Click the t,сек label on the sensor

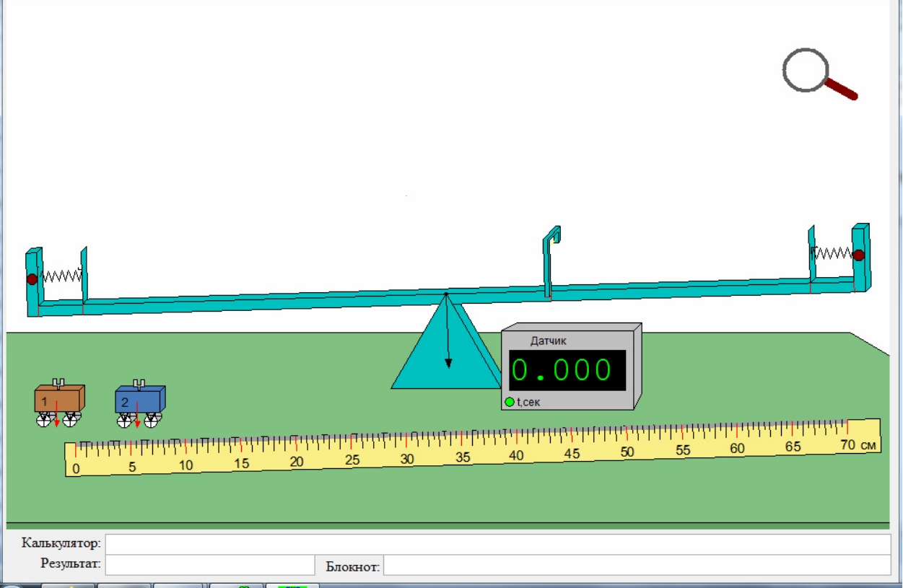(528, 402)
